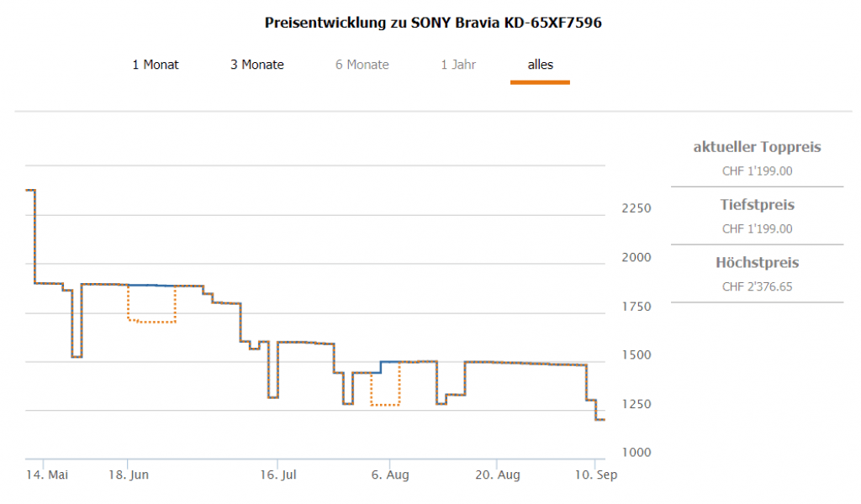Screen dimensions: 861x504
Task: Select the alles tab
Action: pos(540,65)
